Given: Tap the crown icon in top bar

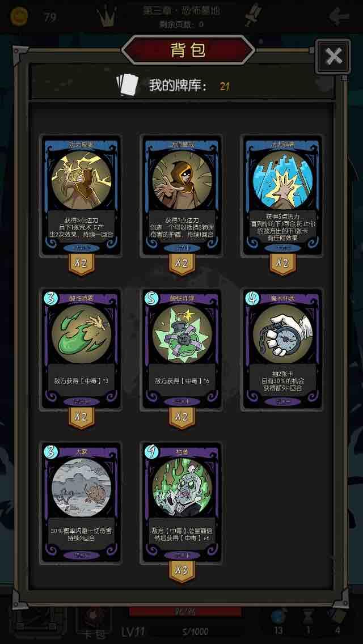Looking at the screenshot, I should click(x=107, y=17).
